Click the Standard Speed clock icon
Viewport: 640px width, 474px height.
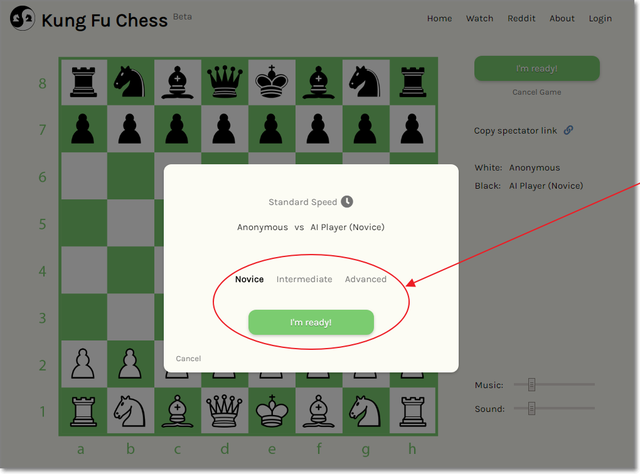347,202
